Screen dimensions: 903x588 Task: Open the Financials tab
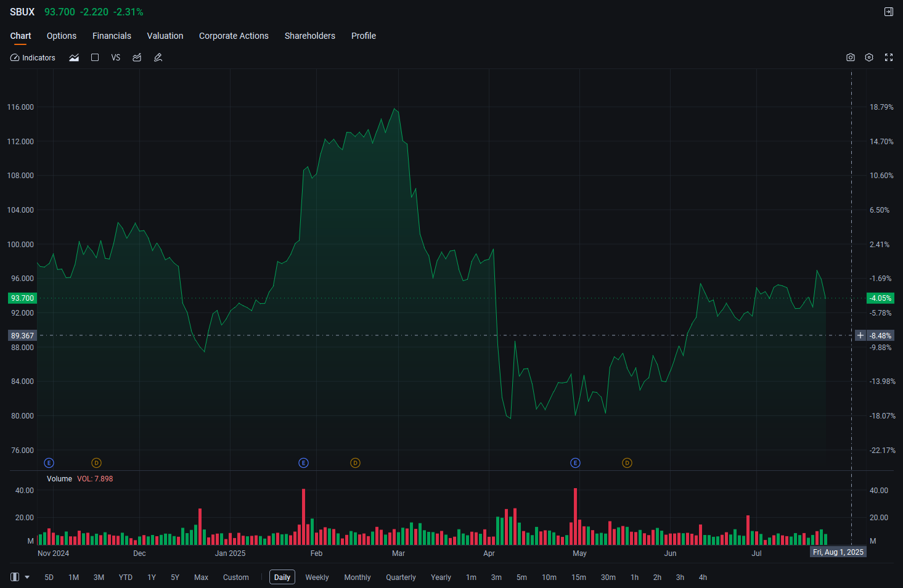(112, 36)
